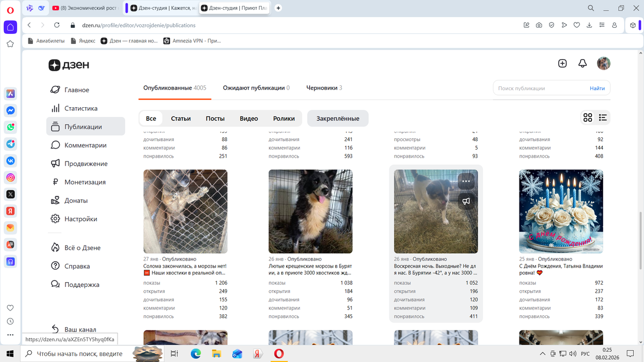Open Windows Start menu
The image size is (644, 362).
pyautogui.click(x=10, y=353)
